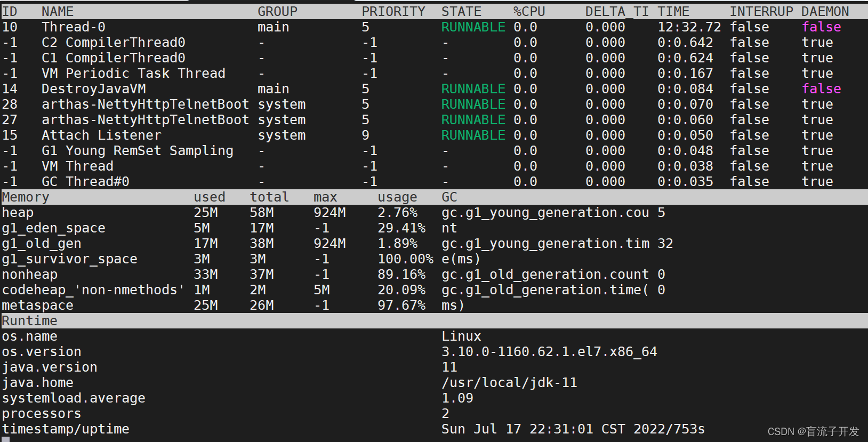Click gc.g1_young_generation.time label
This screenshot has height=442, width=868.
click(545, 251)
